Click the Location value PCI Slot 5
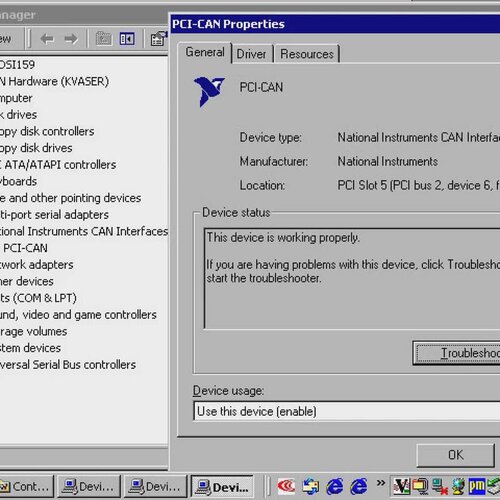Image resolution: width=500 pixels, height=500 pixels. point(419,185)
